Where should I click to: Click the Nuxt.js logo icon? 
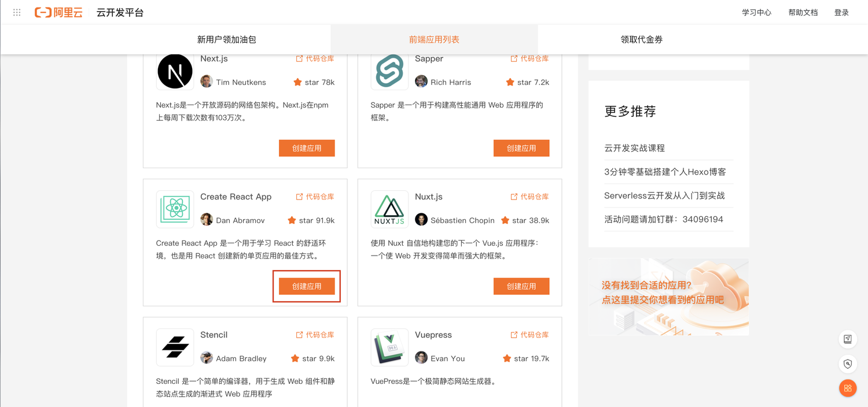click(x=389, y=209)
